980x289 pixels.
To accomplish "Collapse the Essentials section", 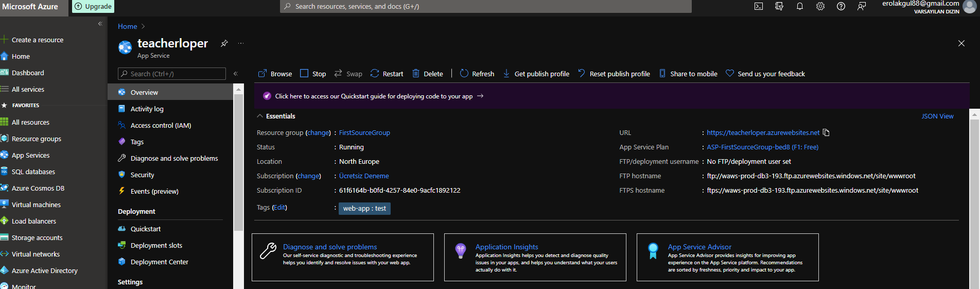I will [x=260, y=116].
